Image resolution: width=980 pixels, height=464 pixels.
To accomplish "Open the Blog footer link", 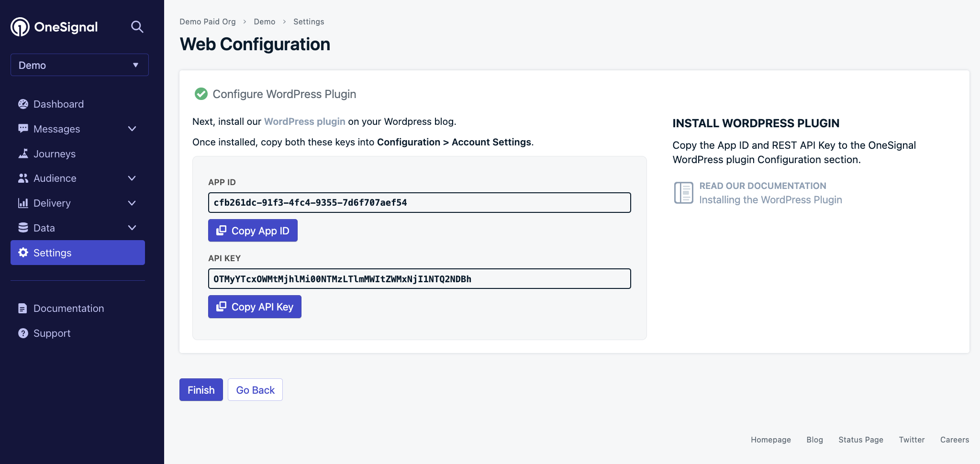I will (814, 440).
